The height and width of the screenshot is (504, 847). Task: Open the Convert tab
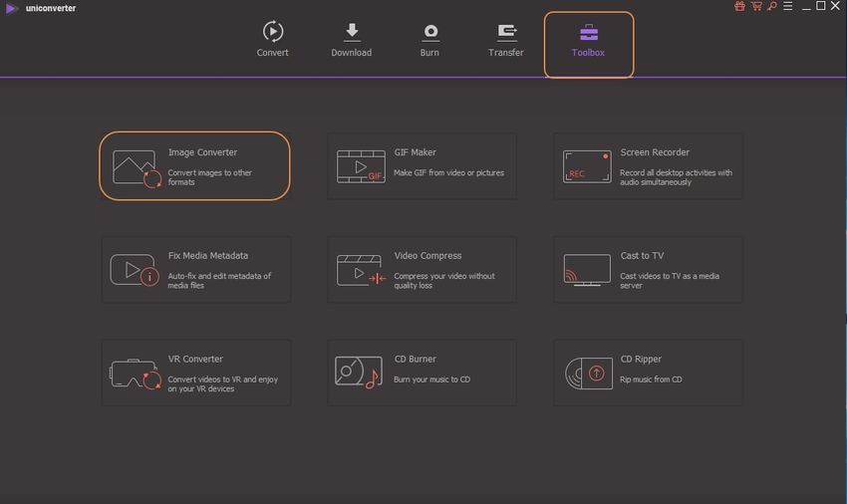click(x=272, y=40)
